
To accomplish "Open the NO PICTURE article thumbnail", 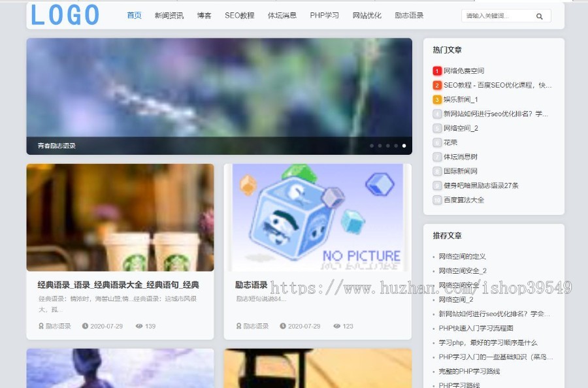I will (x=318, y=218).
